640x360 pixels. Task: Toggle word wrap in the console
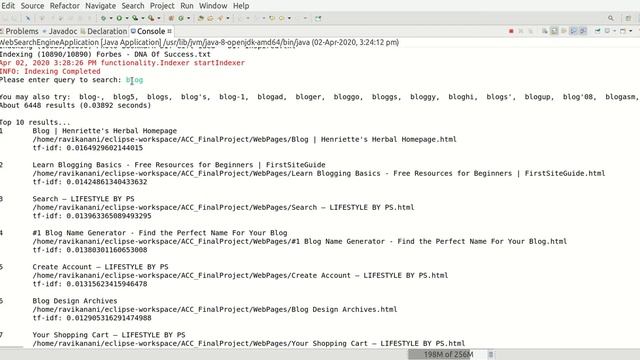pyautogui.click(x=564, y=31)
